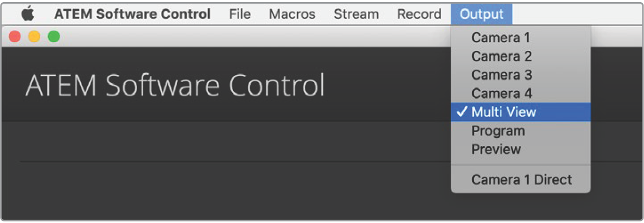This screenshot has height=223, width=644.
Task: Pick Camera 1 Direct output
Action: coord(522,179)
